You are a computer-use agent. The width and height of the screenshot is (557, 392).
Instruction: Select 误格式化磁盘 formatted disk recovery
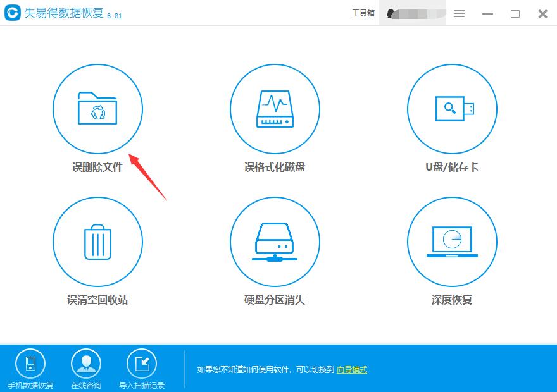tap(275, 109)
